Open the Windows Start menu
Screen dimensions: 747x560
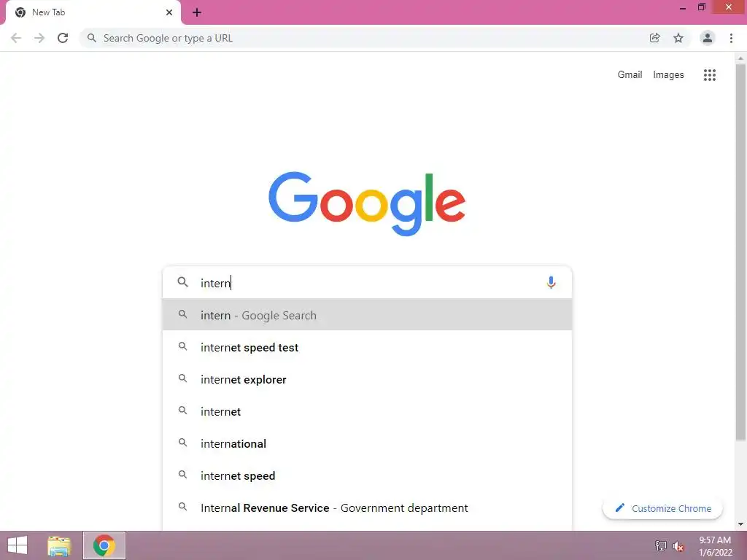click(18, 545)
